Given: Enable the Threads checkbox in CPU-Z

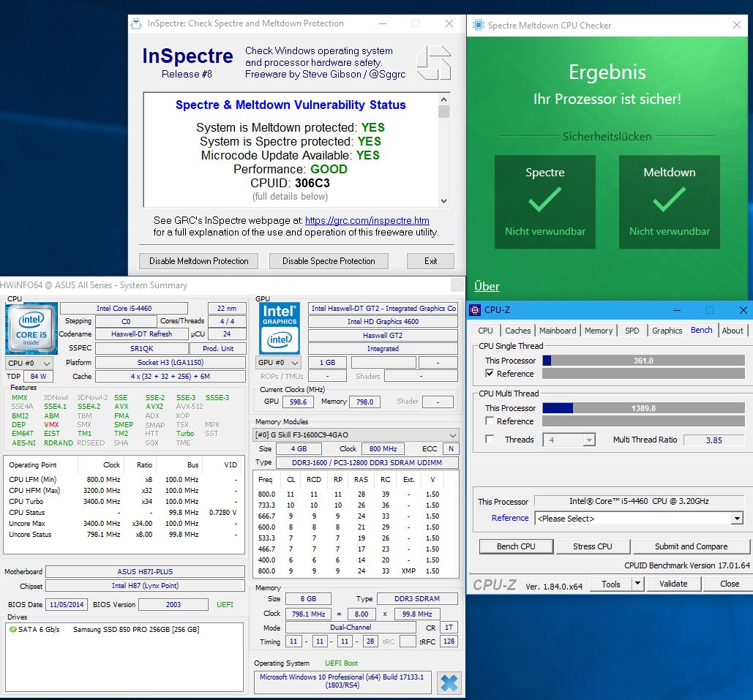Looking at the screenshot, I should coord(490,439).
